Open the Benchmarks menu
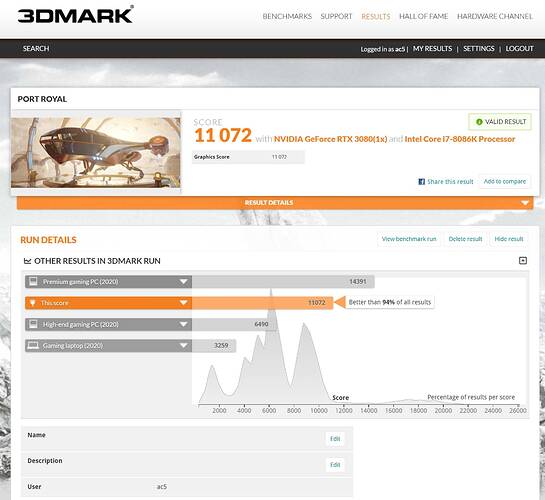The image size is (545, 500). 287,16
